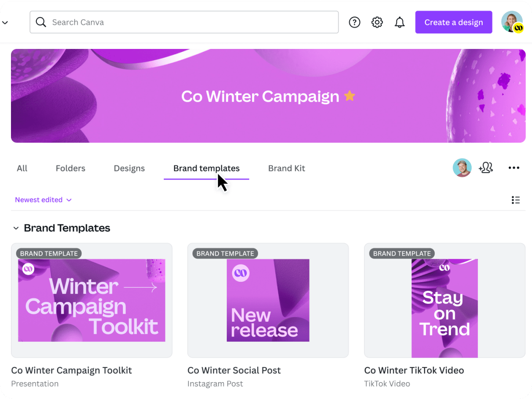Open the Co Winter Social Post thumbnail
The width and height of the screenshot is (532, 399).
(x=268, y=300)
